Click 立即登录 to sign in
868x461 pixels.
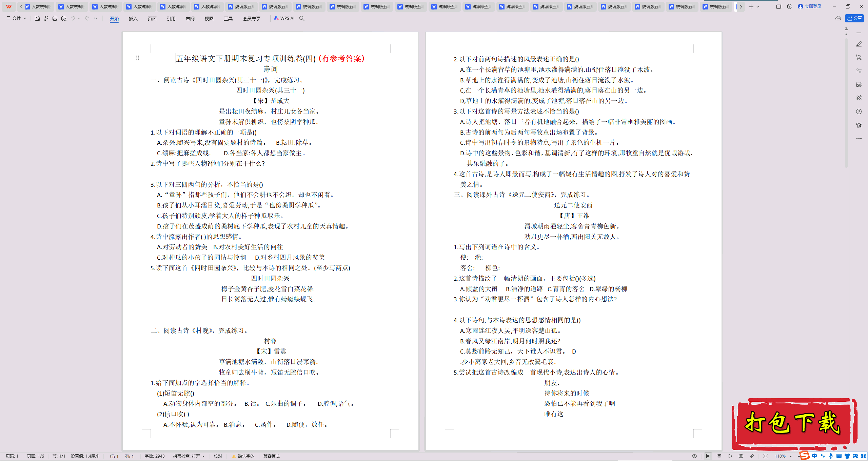[x=810, y=6]
